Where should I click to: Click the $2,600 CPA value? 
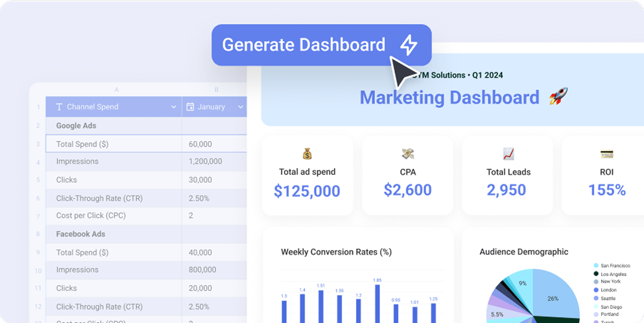[408, 190]
